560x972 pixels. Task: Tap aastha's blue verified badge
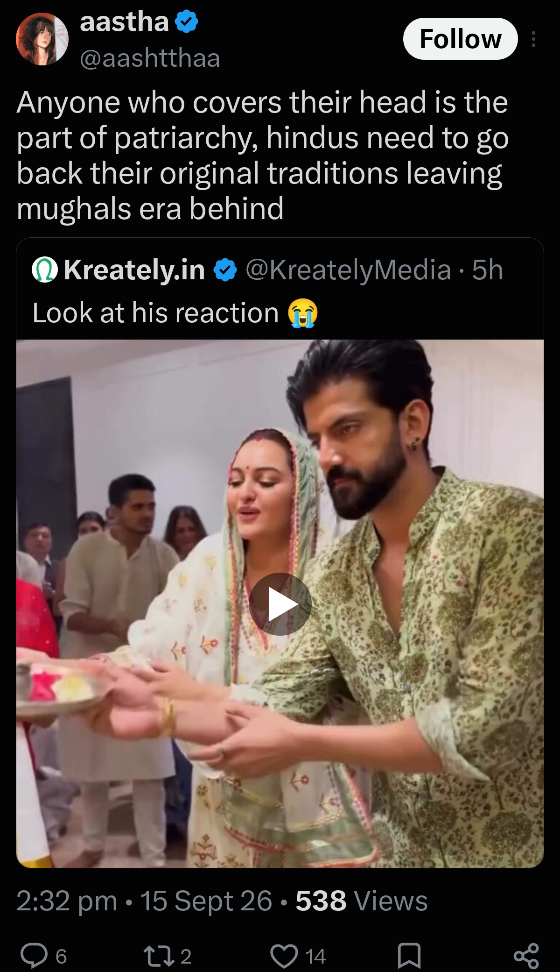187,21
